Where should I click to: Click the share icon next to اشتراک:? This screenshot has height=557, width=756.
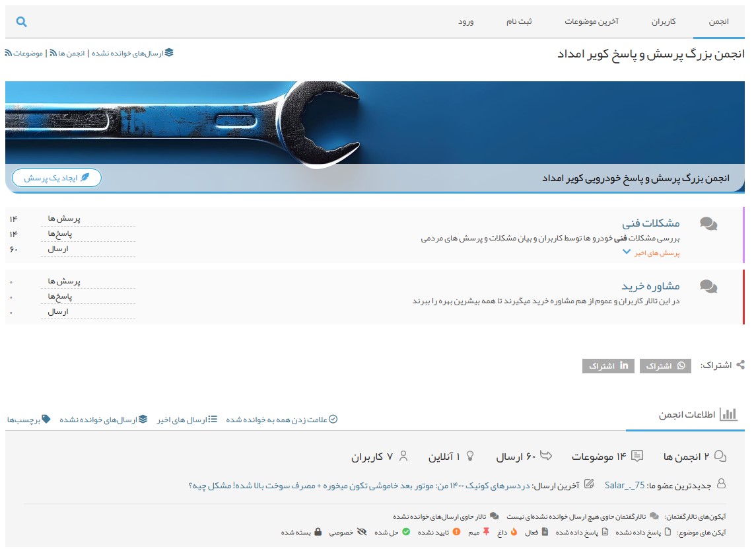click(740, 365)
